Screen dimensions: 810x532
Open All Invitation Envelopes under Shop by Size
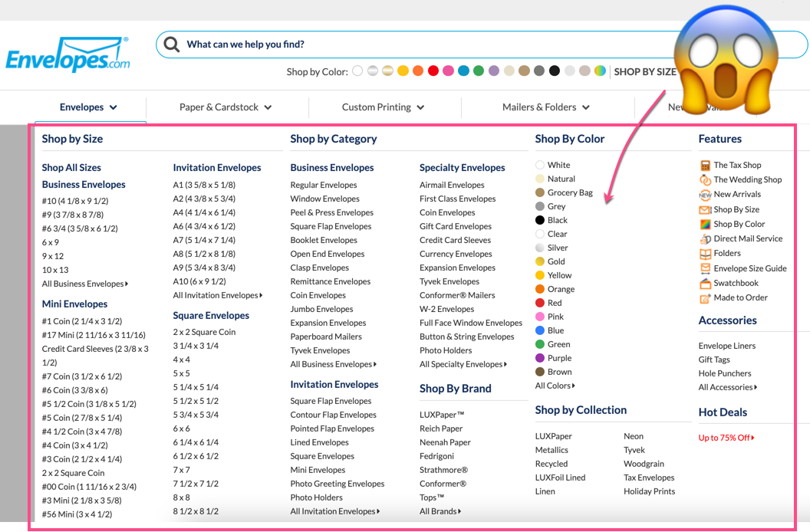[x=218, y=295]
